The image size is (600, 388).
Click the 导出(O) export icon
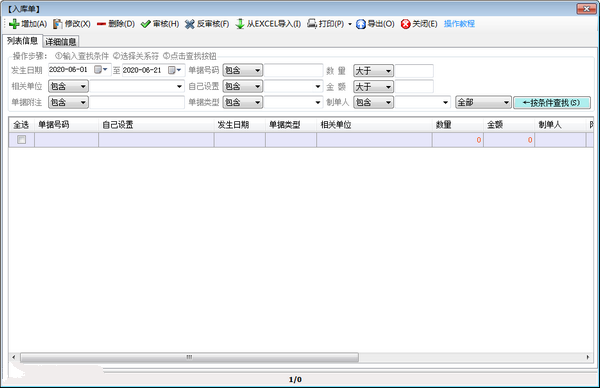point(360,24)
